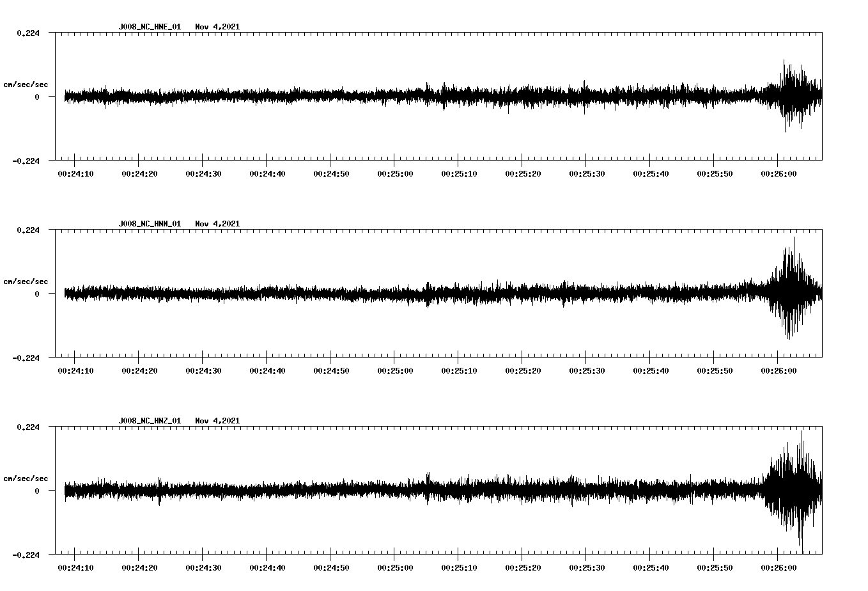868x591 pixels.
Task: Click the 0.224 upper limit on HNE plot
Action: click(x=28, y=33)
